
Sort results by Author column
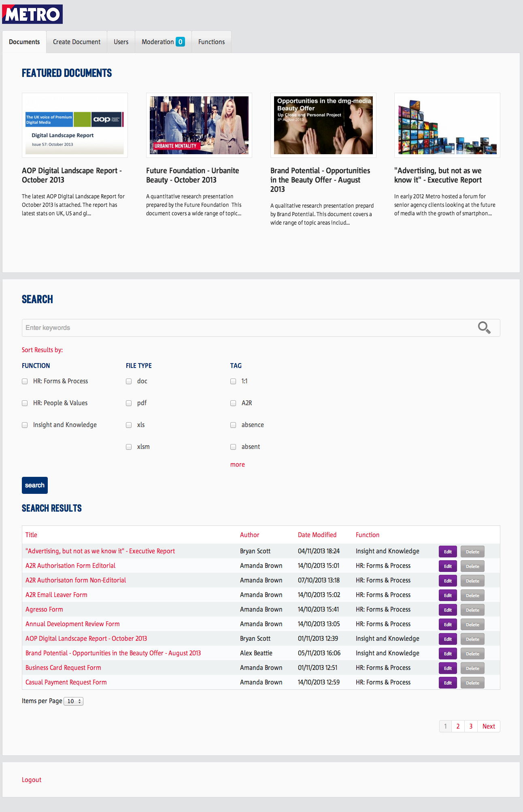click(x=250, y=535)
